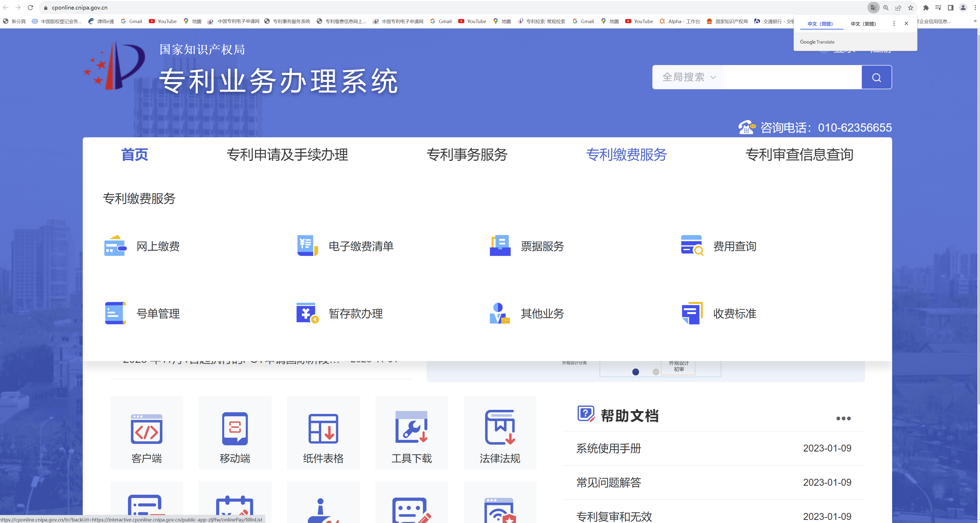The width and height of the screenshot is (980, 523).
Task: Select the 首页 home tab
Action: point(135,155)
